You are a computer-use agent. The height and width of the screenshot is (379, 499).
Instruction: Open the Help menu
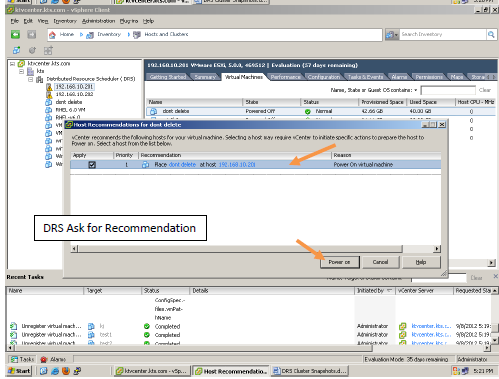[x=148, y=21]
